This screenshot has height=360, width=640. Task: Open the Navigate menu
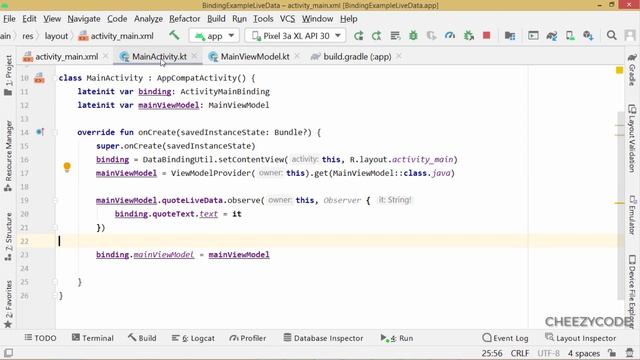(x=84, y=19)
